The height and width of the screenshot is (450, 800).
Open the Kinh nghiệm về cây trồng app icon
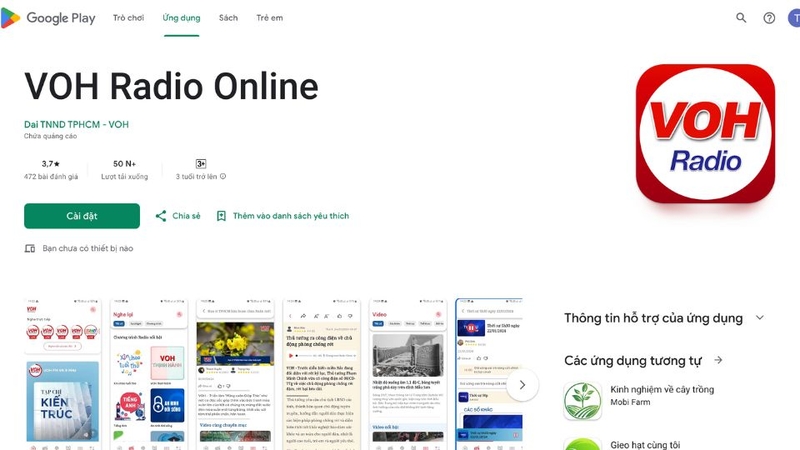(x=583, y=401)
